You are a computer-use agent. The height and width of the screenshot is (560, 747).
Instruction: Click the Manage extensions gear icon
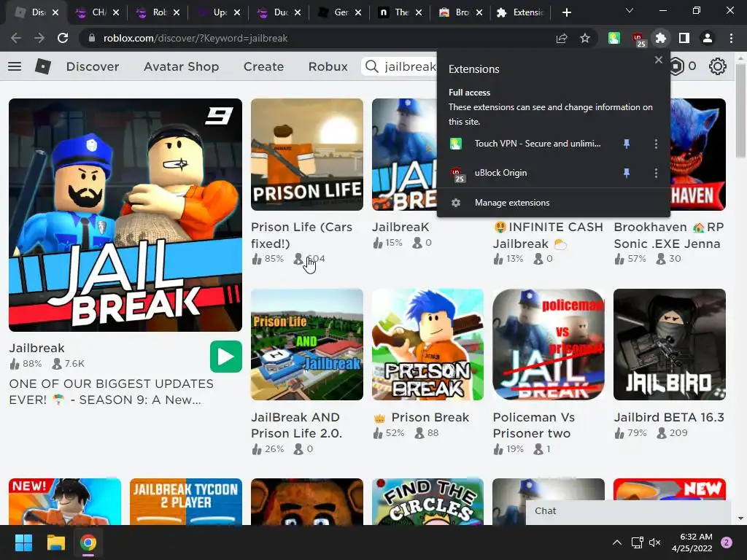456,203
